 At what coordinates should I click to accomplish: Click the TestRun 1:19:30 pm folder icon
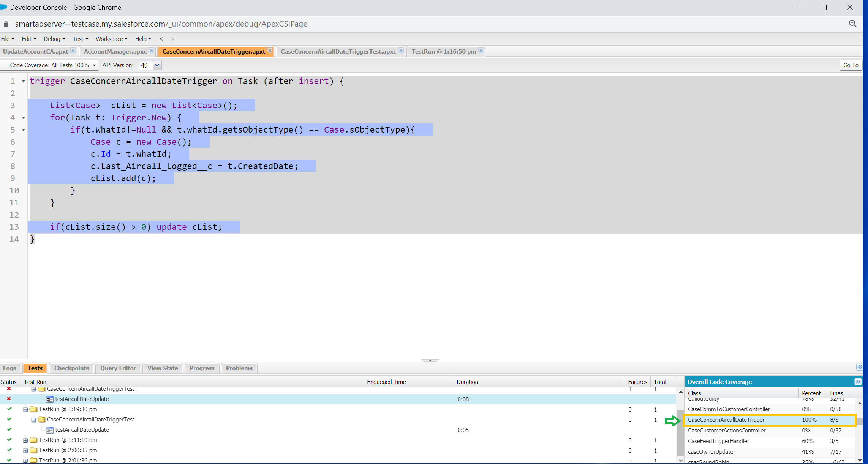click(x=33, y=409)
